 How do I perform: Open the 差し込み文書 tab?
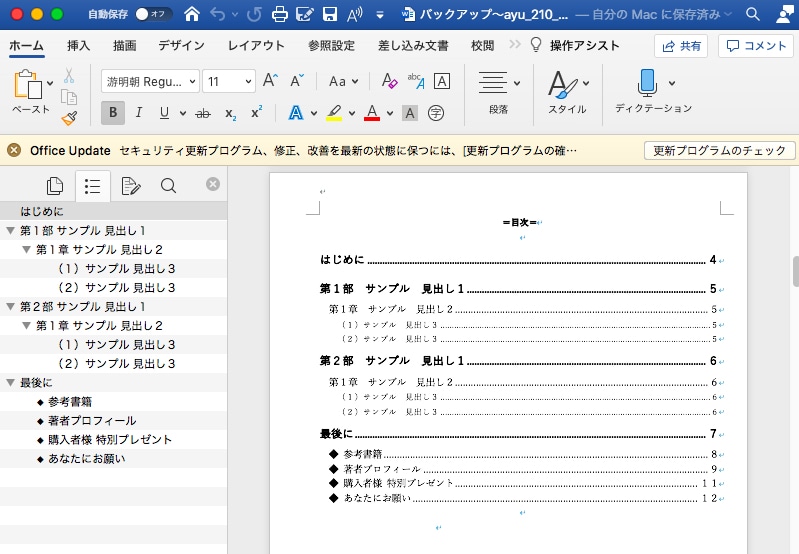tap(413, 46)
